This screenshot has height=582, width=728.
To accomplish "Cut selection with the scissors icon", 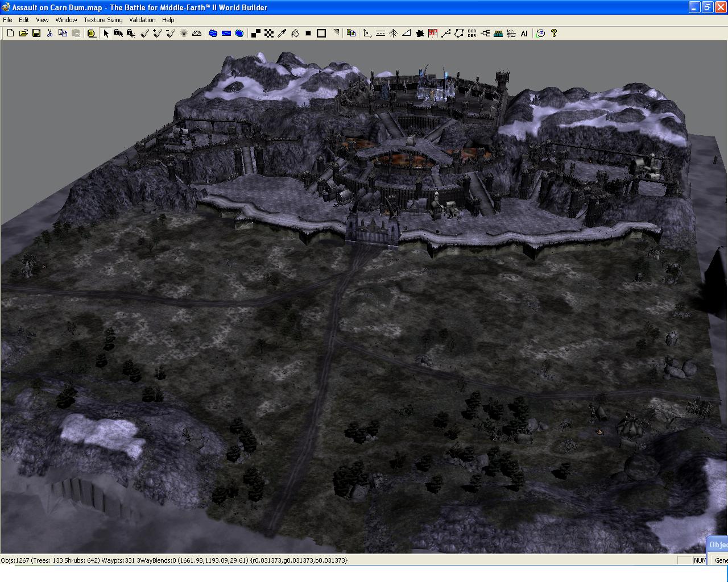I will [x=49, y=34].
